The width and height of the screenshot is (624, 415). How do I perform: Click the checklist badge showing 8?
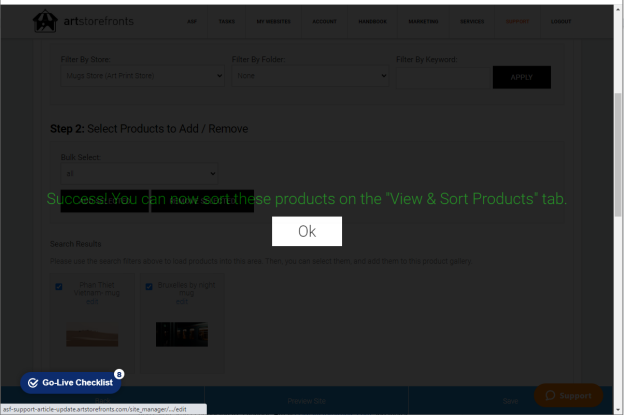tap(119, 374)
